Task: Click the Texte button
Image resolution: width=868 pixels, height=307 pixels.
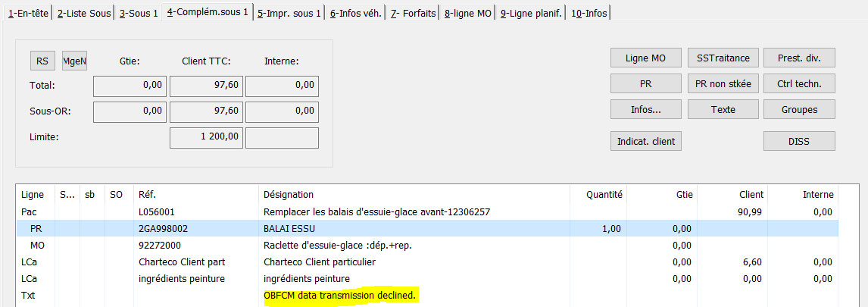Action: point(723,110)
